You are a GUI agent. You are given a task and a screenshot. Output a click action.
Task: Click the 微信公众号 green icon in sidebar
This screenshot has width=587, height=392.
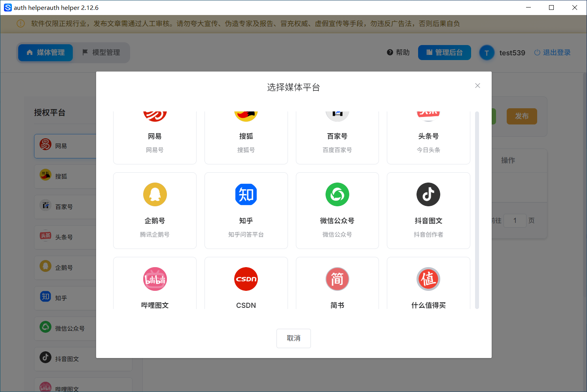pyautogui.click(x=45, y=327)
